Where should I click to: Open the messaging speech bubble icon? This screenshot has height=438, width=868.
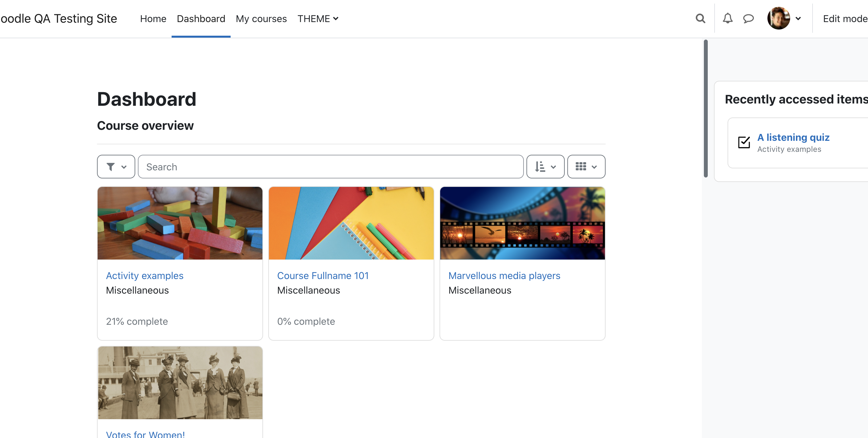(x=748, y=18)
